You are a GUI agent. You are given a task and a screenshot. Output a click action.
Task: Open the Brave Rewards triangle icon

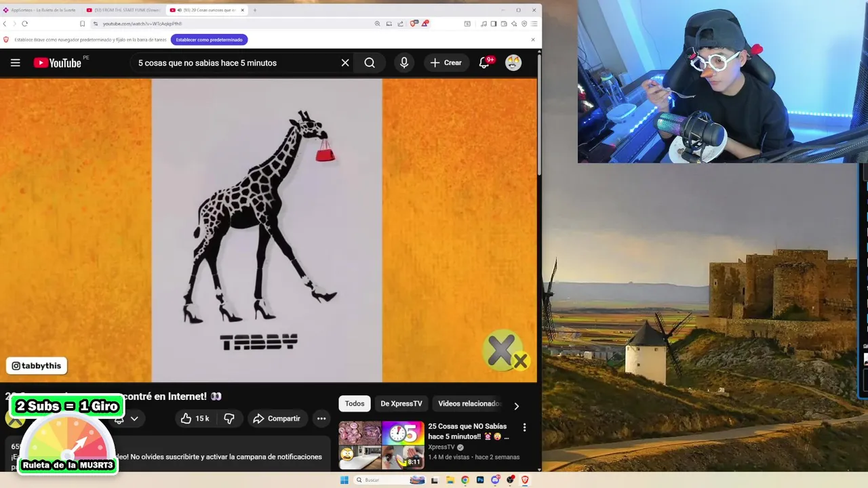(425, 24)
